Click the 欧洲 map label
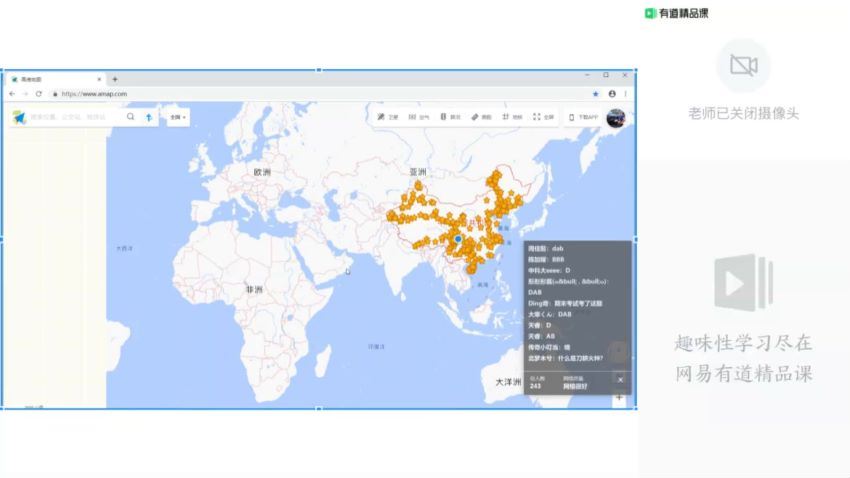 [262, 172]
